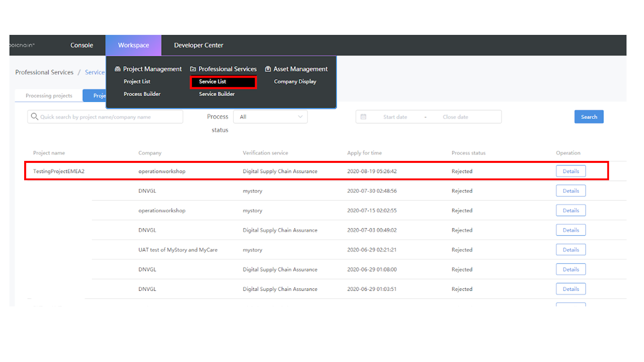Open Details for TestingProjectEMEA2 row
Viewport: 644px width, 362px height.
click(571, 171)
